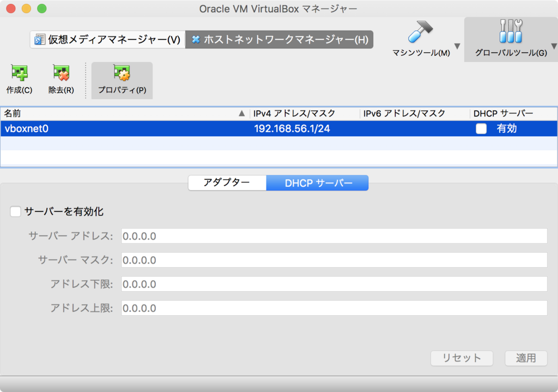Viewport: 558px width, 392px height.
Task: Click the 適用 button
Action: (x=526, y=358)
